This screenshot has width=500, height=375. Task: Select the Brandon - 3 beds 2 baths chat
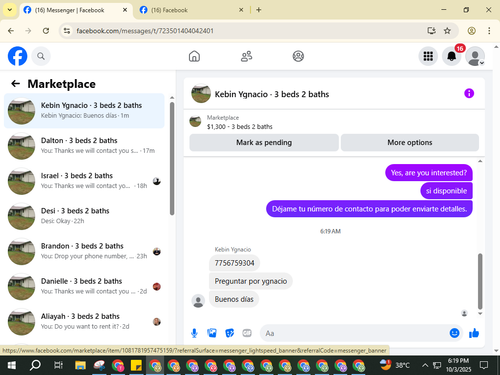84,251
